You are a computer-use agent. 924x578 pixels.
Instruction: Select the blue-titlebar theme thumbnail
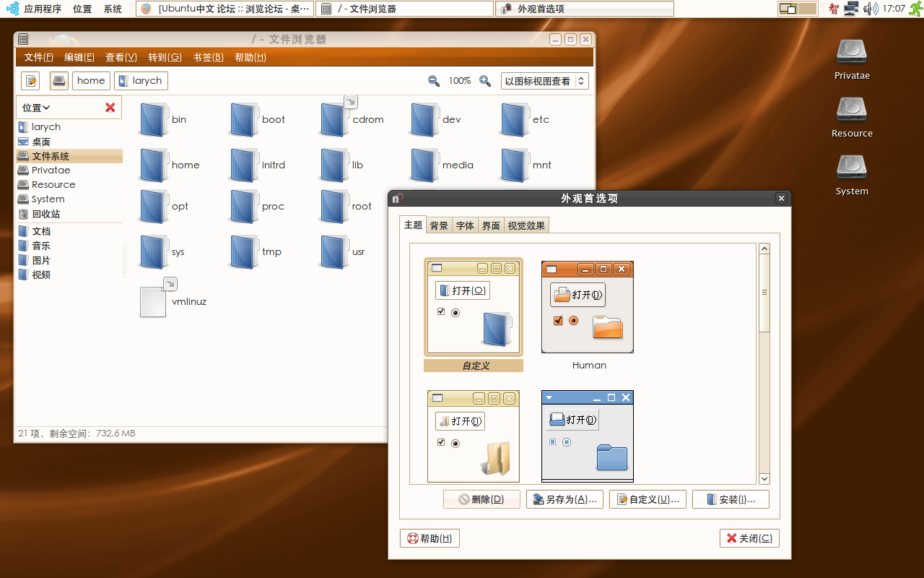(588, 436)
